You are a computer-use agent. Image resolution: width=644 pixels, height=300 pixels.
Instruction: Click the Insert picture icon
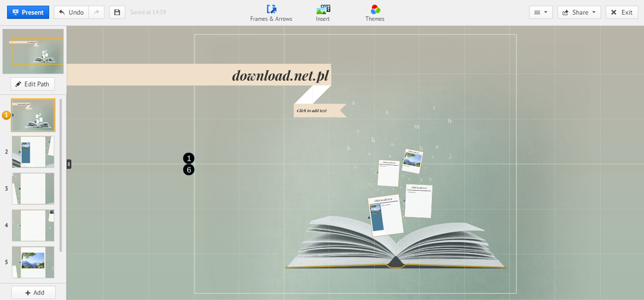pos(323,9)
